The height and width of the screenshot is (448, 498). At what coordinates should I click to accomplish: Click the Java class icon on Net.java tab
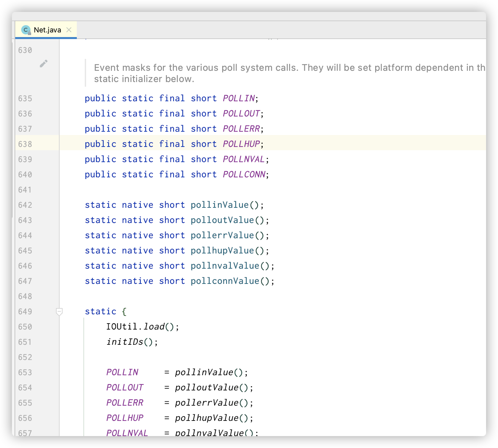point(26,30)
